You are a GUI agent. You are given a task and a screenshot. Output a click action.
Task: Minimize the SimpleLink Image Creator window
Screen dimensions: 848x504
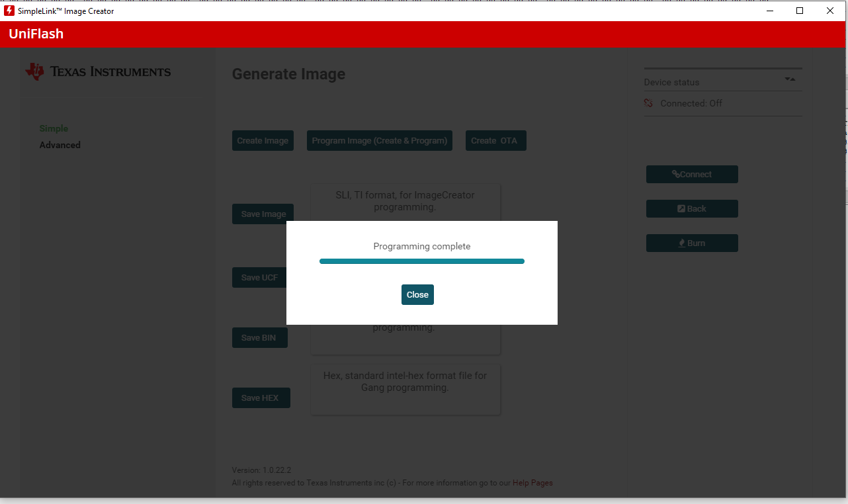(x=769, y=11)
